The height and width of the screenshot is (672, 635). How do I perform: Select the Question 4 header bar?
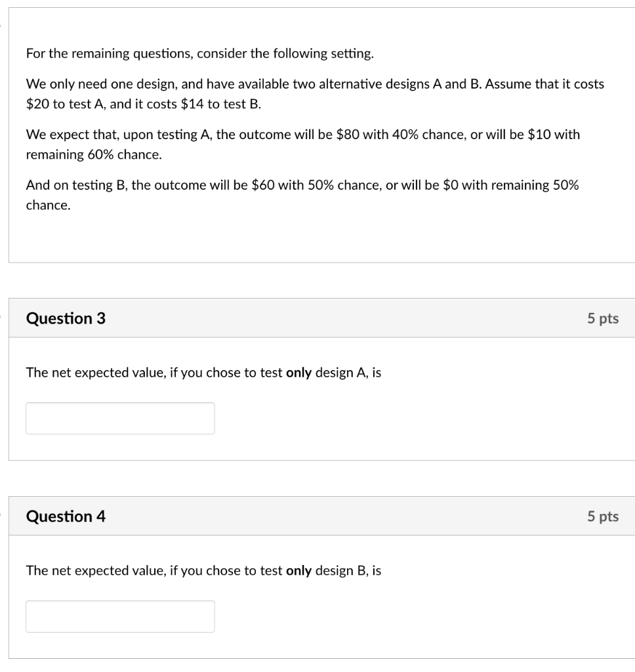[317, 516]
